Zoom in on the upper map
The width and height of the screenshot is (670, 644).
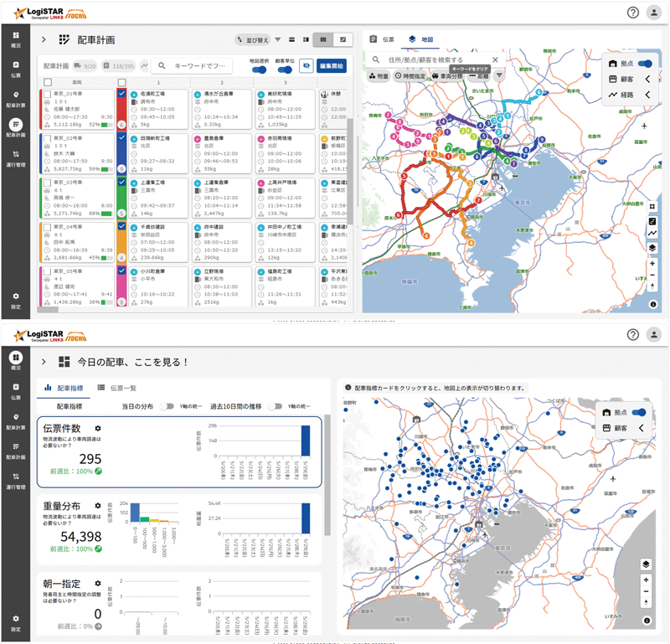652,264
